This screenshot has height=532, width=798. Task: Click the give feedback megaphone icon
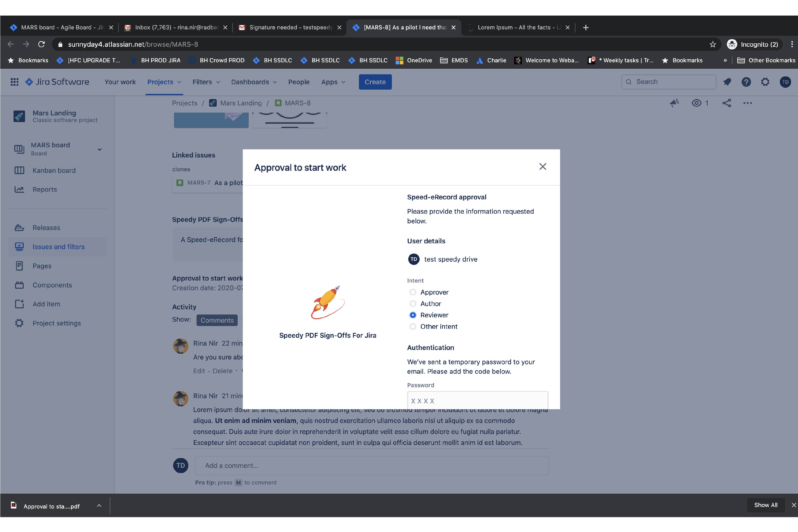pos(674,103)
